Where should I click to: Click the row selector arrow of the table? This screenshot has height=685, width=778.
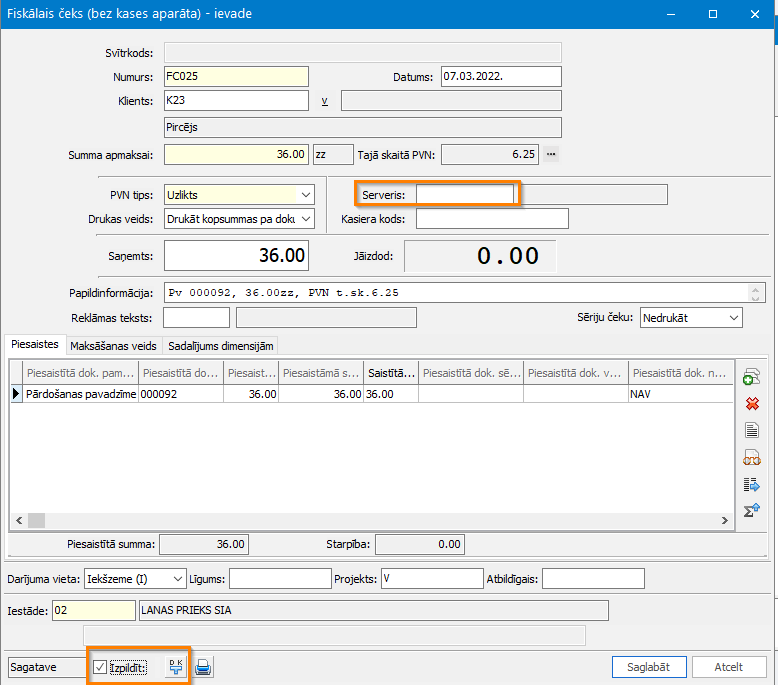click(16, 394)
